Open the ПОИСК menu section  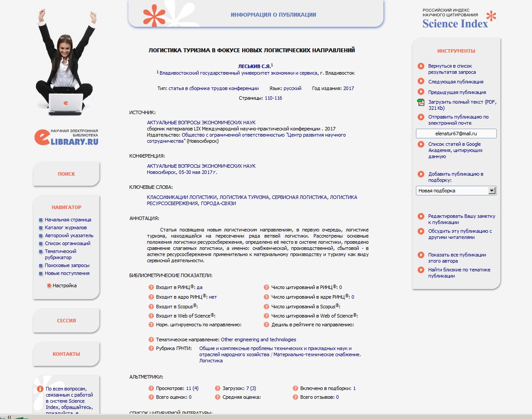tap(66, 174)
